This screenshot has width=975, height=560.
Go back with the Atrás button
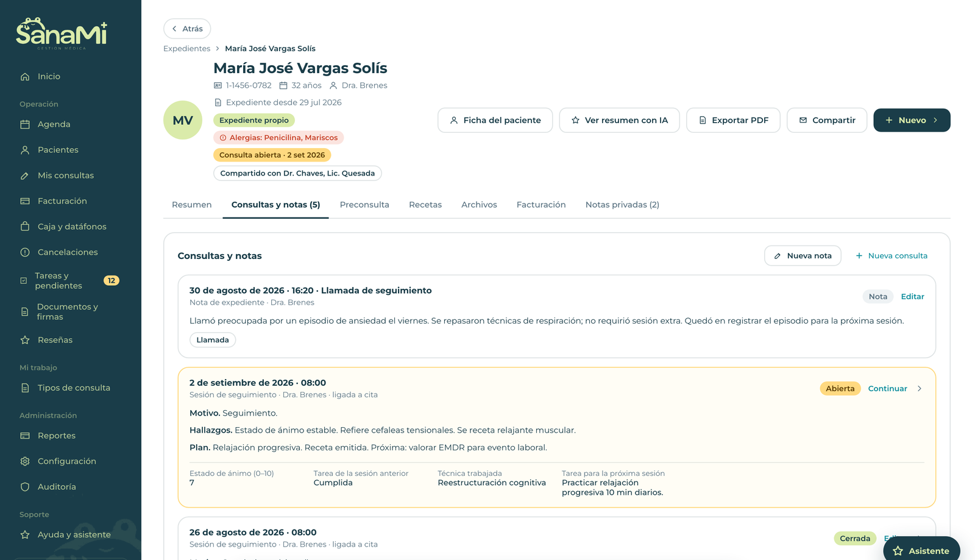(x=187, y=29)
